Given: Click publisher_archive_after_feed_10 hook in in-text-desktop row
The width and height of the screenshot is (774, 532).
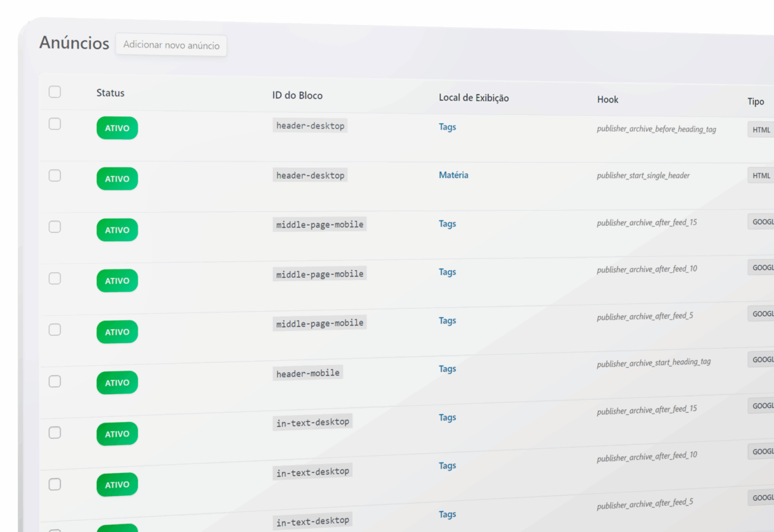Looking at the screenshot, I should pyautogui.click(x=647, y=456).
